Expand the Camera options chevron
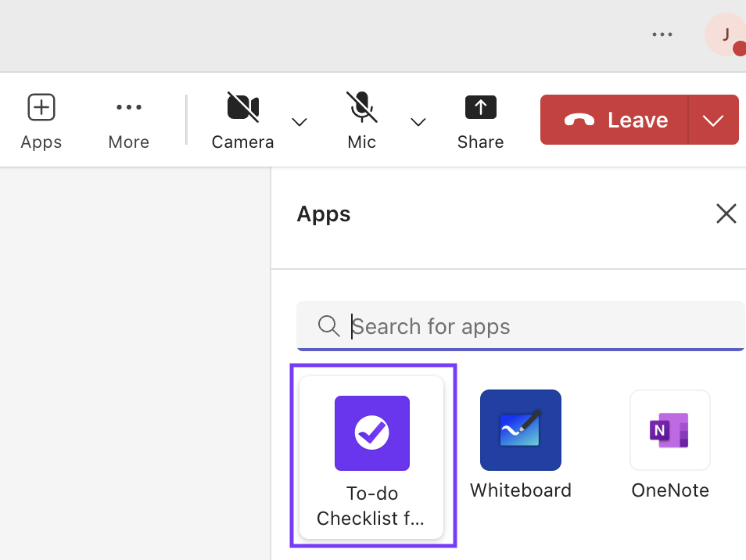 (x=299, y=122)
